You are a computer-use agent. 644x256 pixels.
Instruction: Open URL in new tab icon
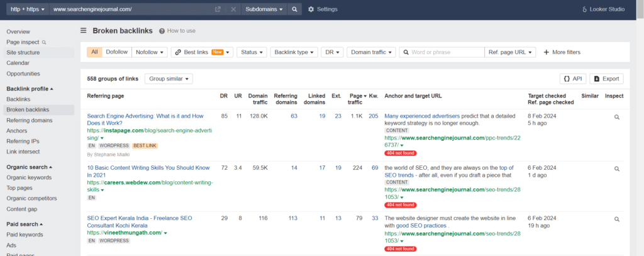pos(218,9)
